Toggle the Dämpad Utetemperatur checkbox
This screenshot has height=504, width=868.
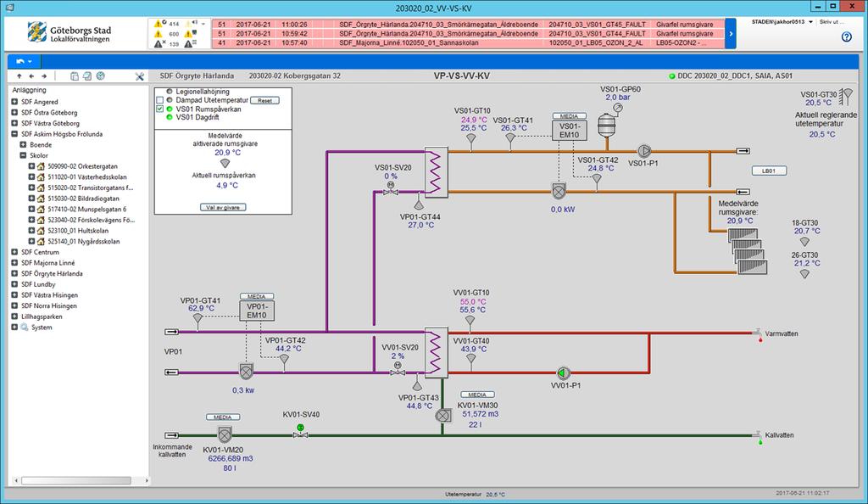click(x=160, y=100)
